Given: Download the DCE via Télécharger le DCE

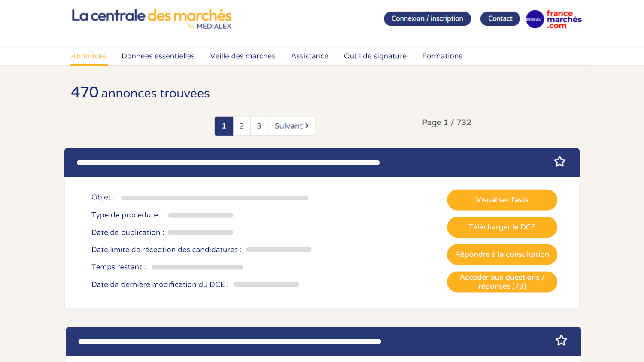Looking at the screenshot, I should tap(502, 227).
